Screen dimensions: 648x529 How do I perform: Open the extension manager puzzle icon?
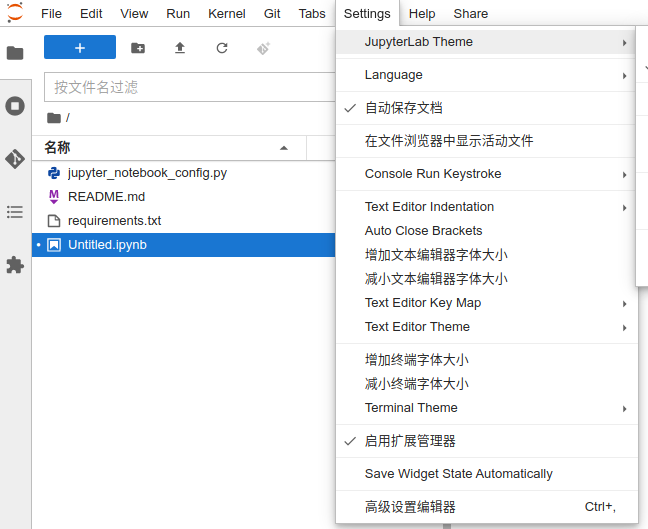(15, 265)
